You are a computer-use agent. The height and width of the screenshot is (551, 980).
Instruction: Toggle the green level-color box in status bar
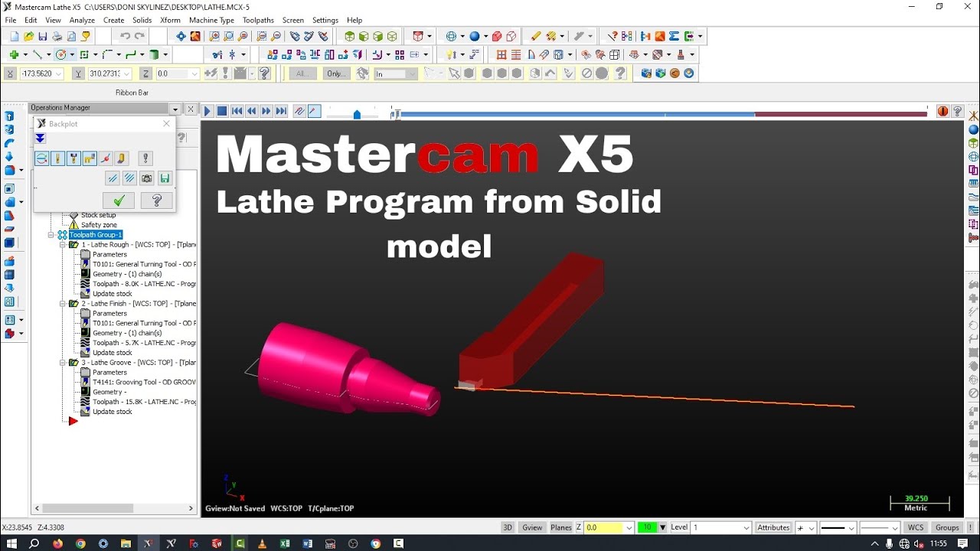pos(648,527)
